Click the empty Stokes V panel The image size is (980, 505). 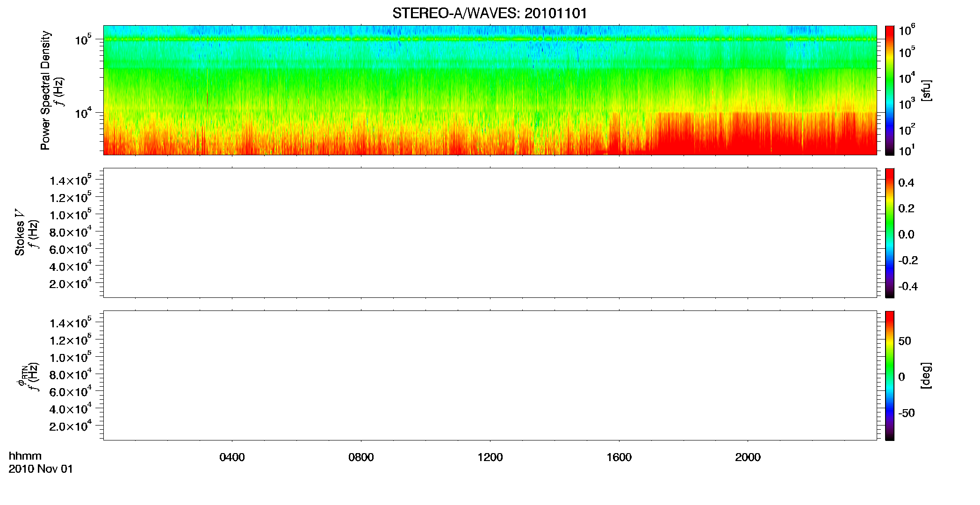coord(490,233)
